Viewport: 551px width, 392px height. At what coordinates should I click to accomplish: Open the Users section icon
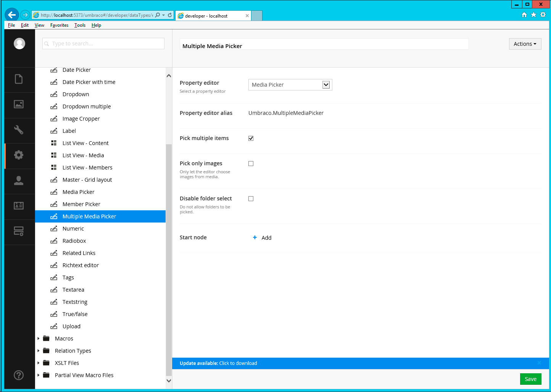(x=19, y=181)
